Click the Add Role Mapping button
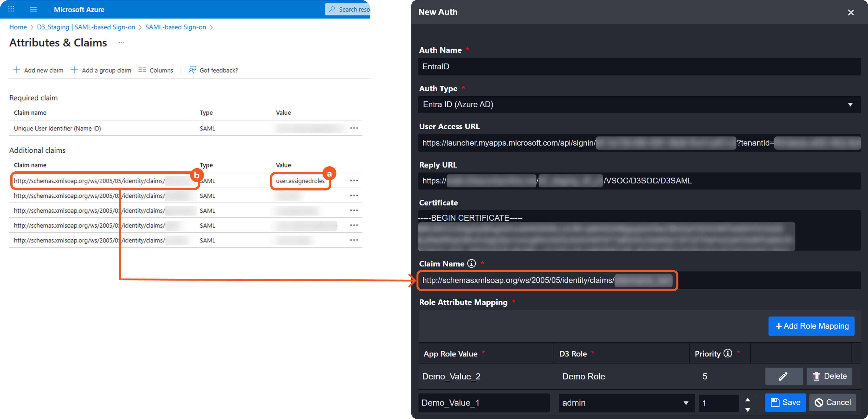 click(811, 326)
